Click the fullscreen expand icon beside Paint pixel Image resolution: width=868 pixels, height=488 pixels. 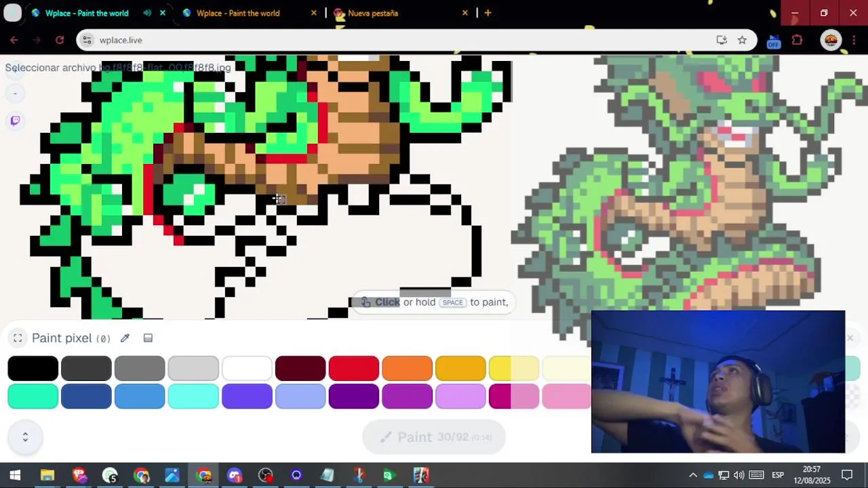(x=18, y=338)
